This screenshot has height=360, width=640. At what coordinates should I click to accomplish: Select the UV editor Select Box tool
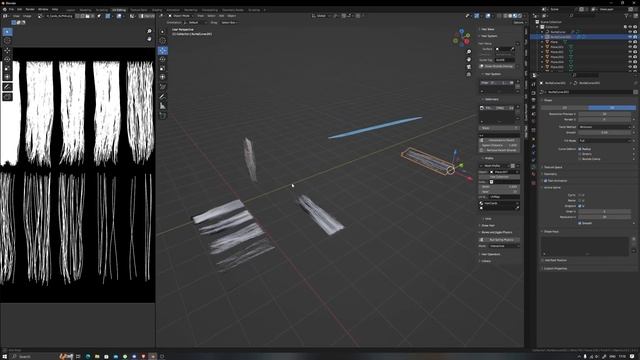(x=7, y=32)
